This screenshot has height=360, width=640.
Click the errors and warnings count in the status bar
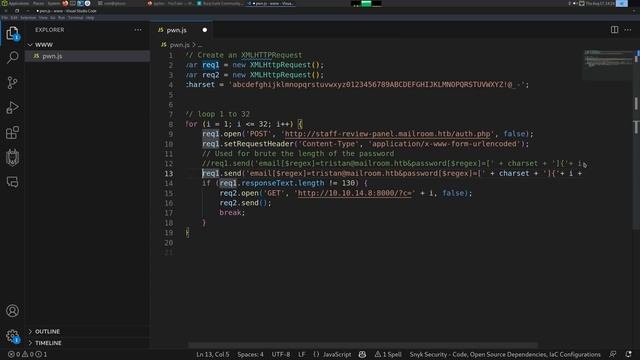(28, 354)
